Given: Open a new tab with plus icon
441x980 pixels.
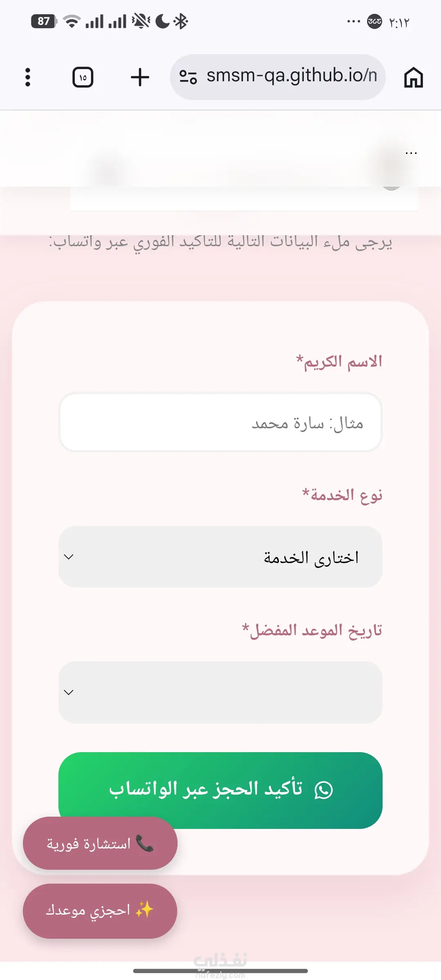Looking at the screenshot, I should (x=140, y=77).
